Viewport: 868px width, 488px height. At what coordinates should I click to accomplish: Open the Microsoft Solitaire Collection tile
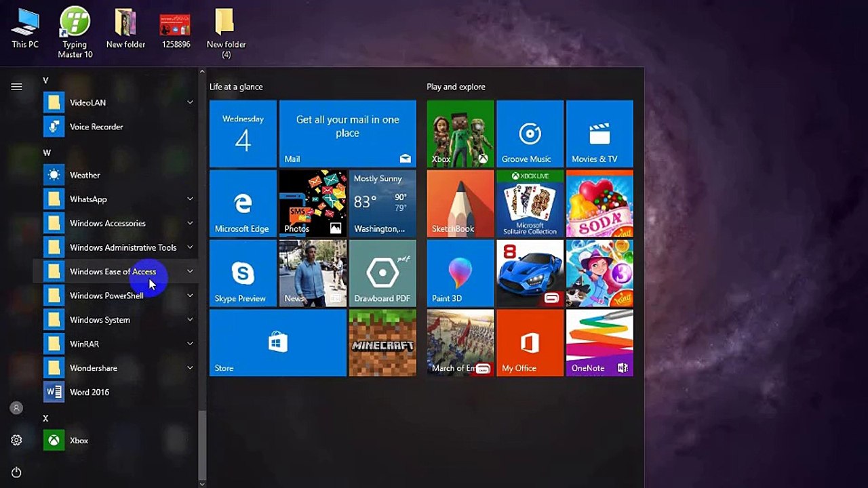click(x=530, y=203)
